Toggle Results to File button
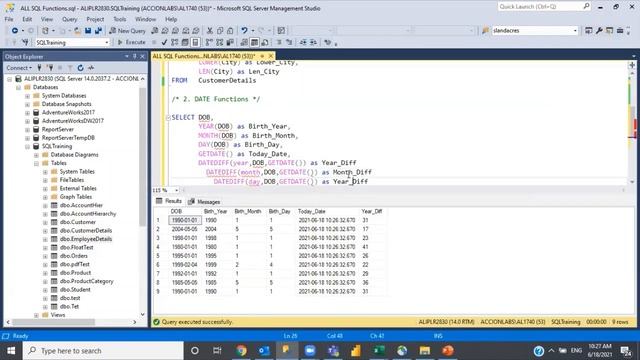This screenshot has width=640, height=360. coord(265,42)
